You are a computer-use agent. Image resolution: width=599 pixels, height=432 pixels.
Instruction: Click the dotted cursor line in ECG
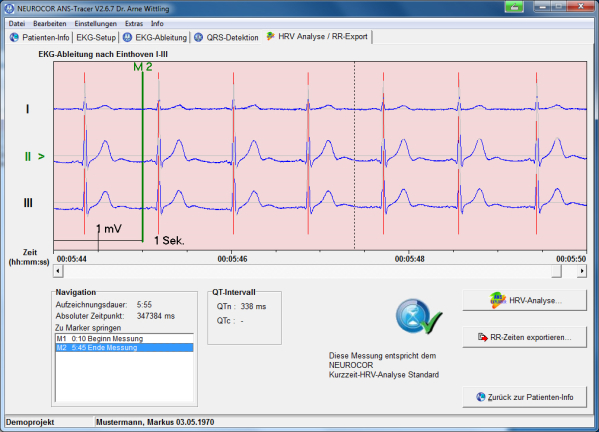(x=355, y=156)
